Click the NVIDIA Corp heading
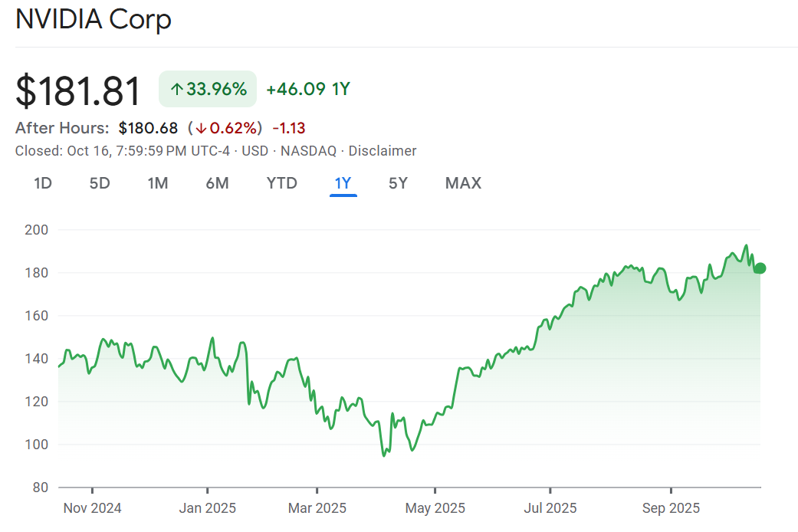Screen dimensions: 798x532 (x=94, y=20)
